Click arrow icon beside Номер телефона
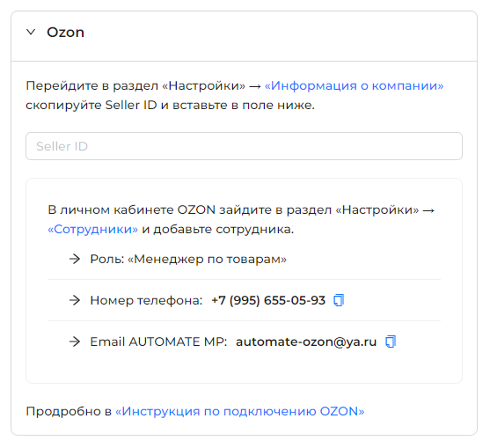This screenshot has width=490, height=448. (75, 300)
